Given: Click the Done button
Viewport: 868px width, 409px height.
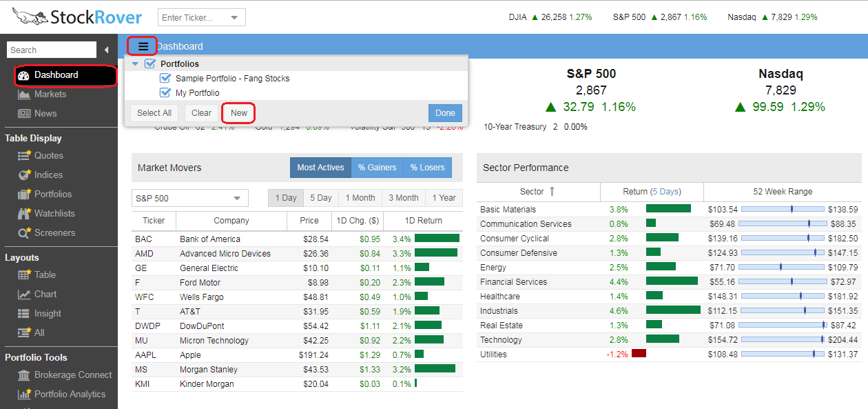Looking at the screenshot, I should click(445, 113).
